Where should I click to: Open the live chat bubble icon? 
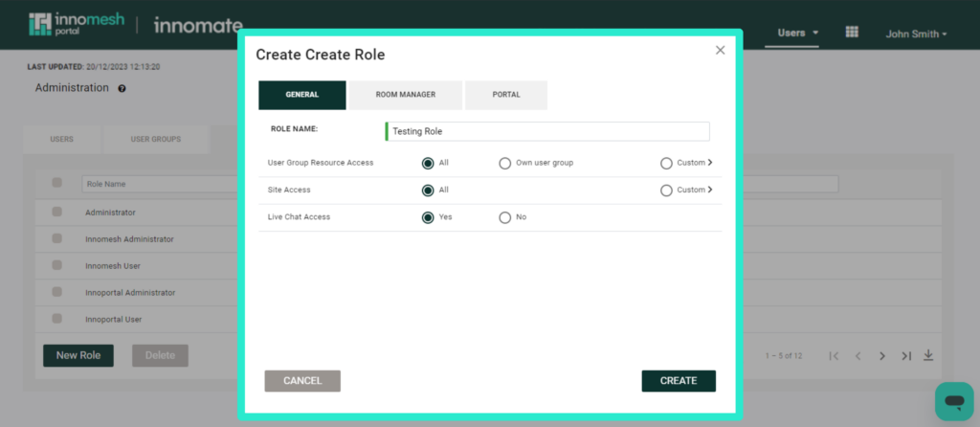[x=954, y=401]
